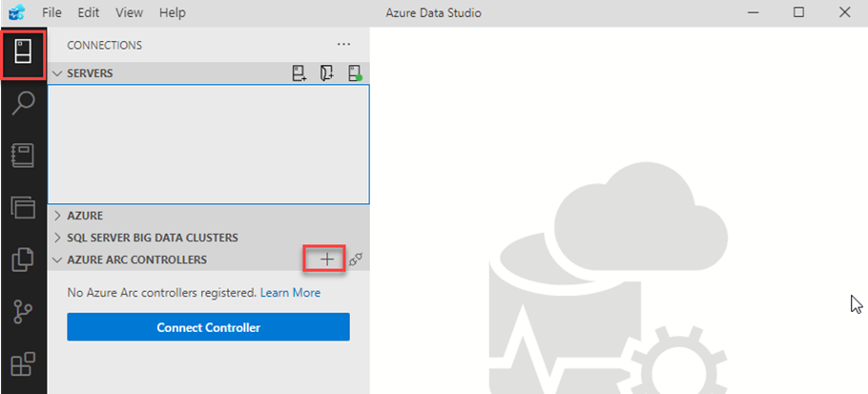Open the Explorer files view
The width and height of the screenshot is (868, 394).
(x=23, y=259)
